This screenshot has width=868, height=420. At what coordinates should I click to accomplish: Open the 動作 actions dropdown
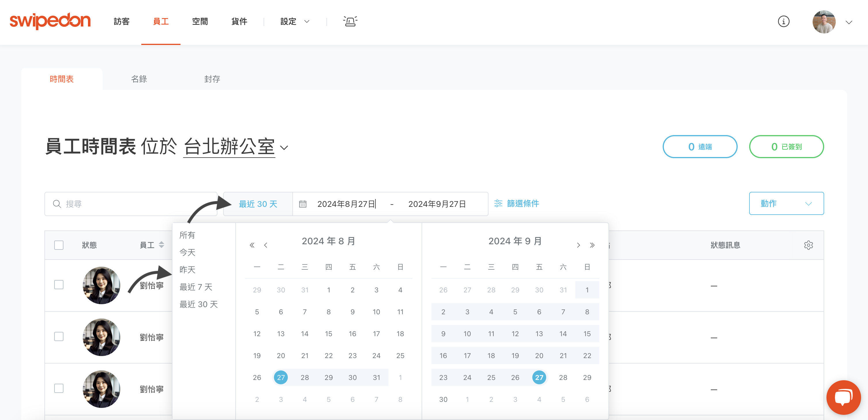point(786,204)
